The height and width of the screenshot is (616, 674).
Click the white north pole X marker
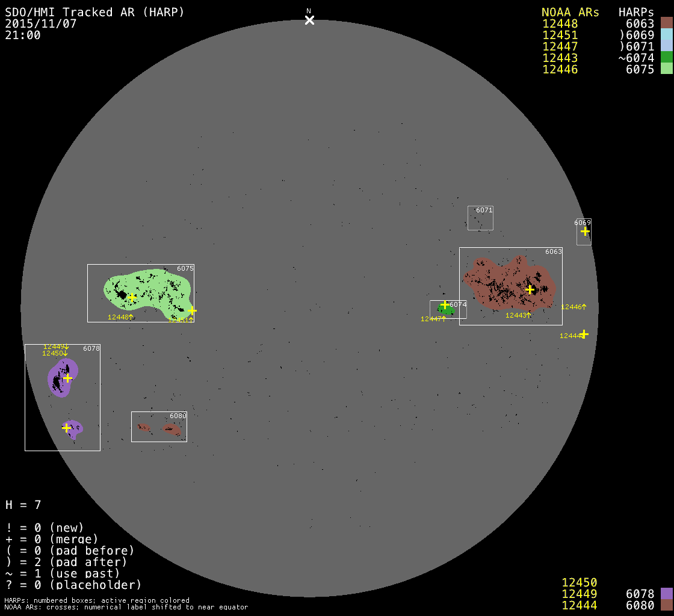point(309,20)
